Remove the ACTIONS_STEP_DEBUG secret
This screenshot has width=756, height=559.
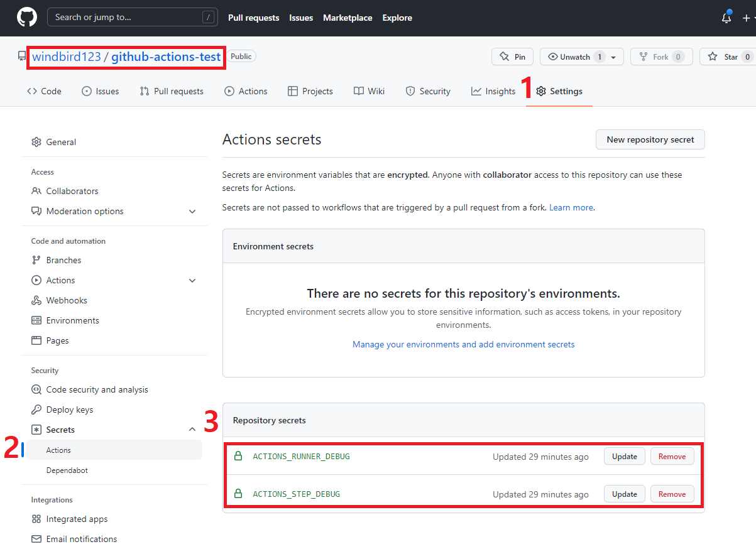pyautogui.click(x=672, y=494)
